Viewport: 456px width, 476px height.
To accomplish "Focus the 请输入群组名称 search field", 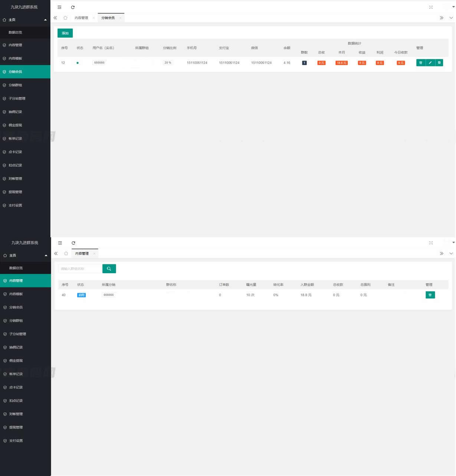I will pyautogui.click(x=80, y=268).
